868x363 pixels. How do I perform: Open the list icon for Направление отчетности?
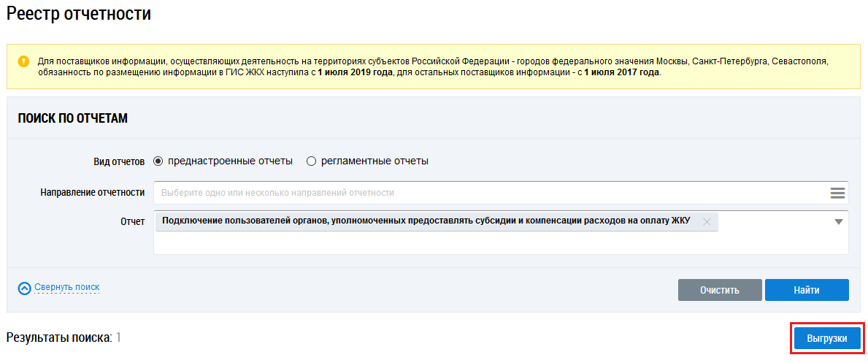(x=837, y=193)
